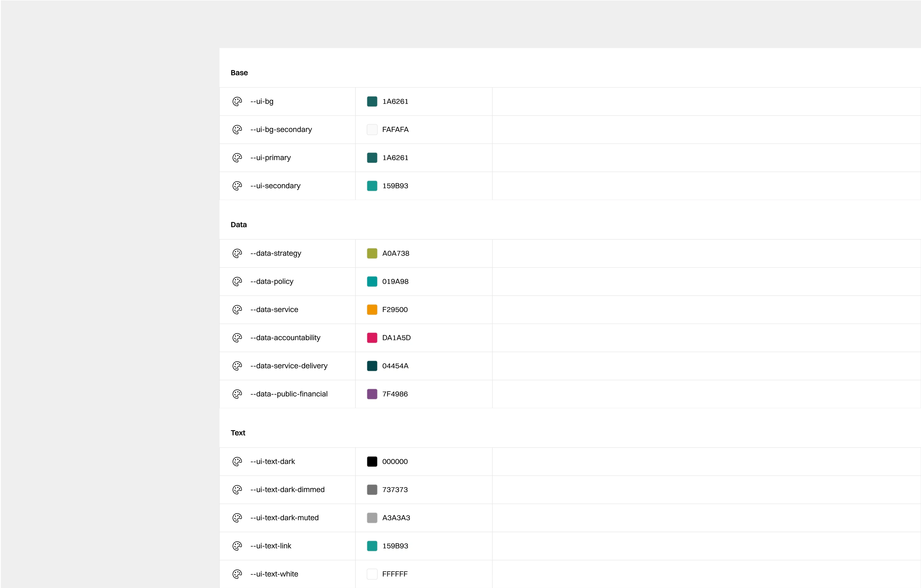This screenshot has height=588, width=921.
Task: Click the pink DA1A5D color swatch
Action: click(372, 338)
